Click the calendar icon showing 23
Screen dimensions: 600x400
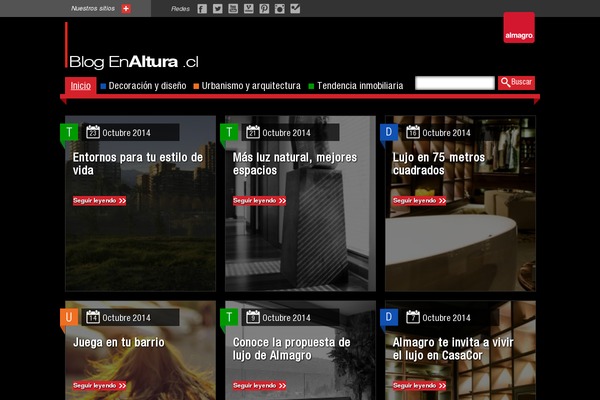click(x=93, y=132)
